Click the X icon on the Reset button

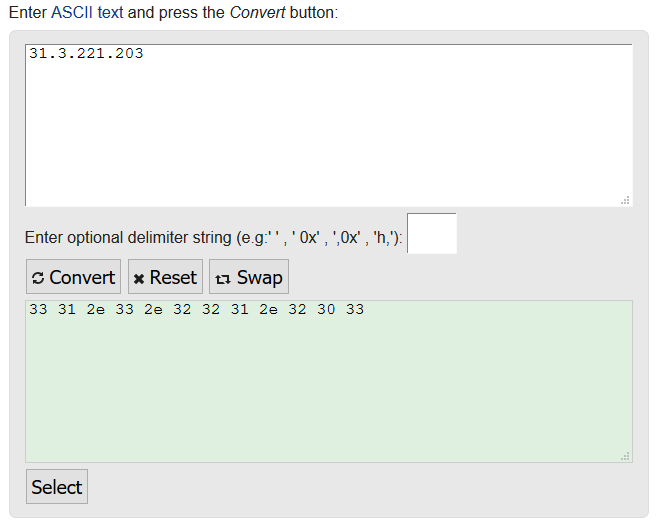pos(139,278)
